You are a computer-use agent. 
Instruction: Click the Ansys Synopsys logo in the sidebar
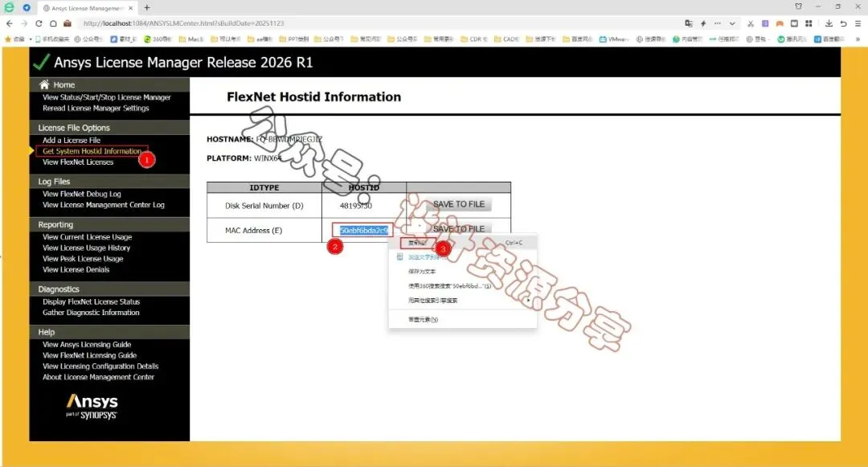click(x=92, y=407)
